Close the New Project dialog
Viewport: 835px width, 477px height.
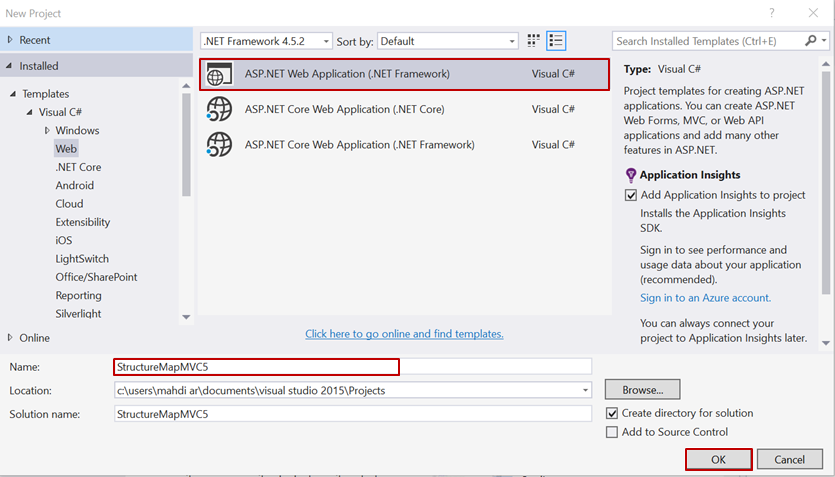(813, 13)
